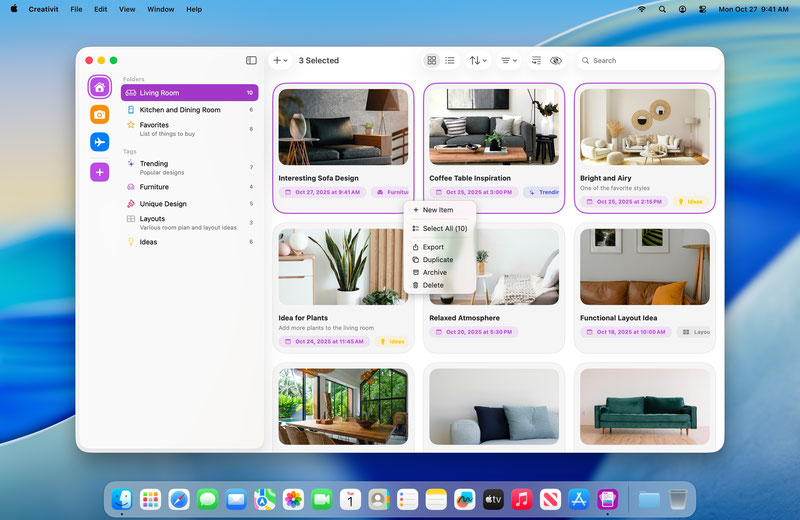Select the Trending tag in sidebar
This screenshot has height=520, width=800.
click(154, 164)
